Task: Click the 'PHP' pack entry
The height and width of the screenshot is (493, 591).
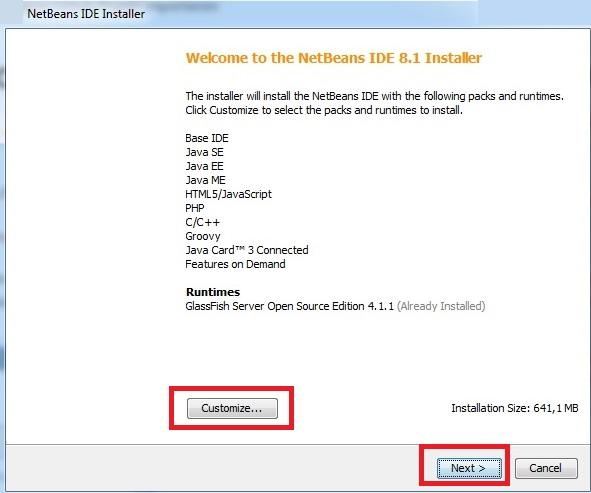Action: 195,208
